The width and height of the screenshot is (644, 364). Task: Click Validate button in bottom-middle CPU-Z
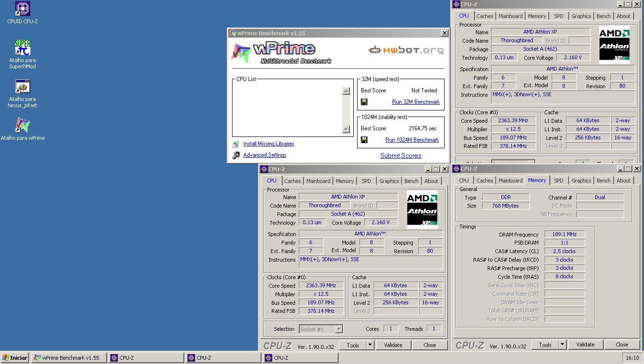coord(393,345)
